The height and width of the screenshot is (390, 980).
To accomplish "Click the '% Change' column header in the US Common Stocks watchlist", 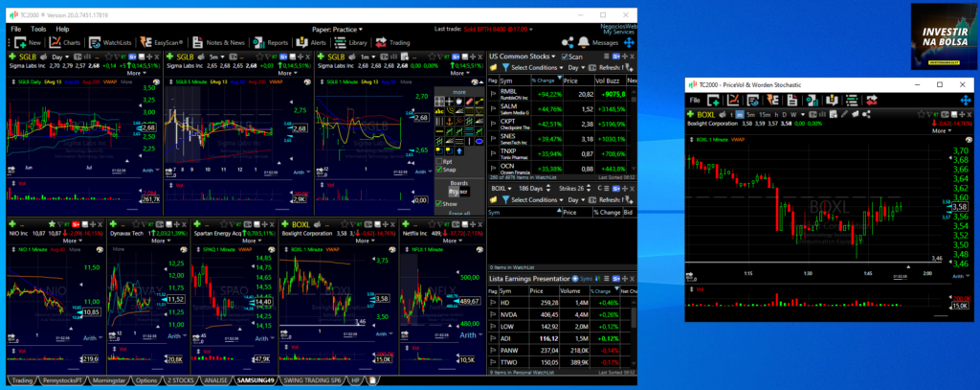I will 545,80.
